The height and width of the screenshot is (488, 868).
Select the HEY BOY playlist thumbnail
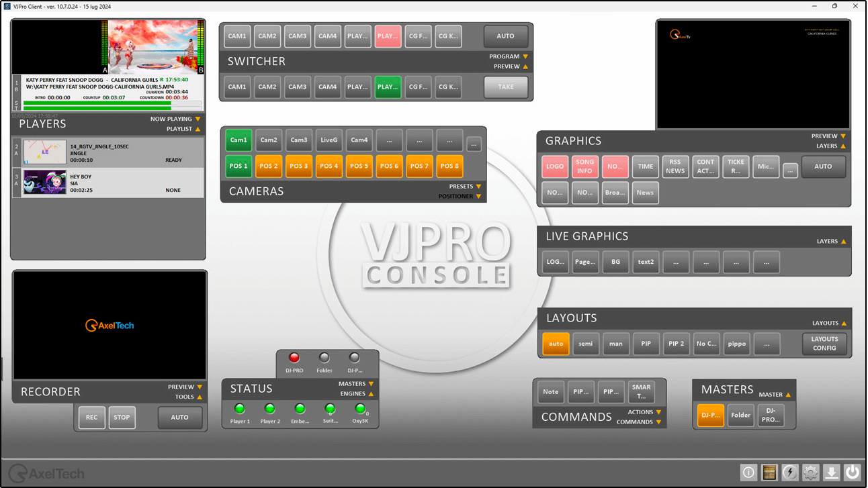tap(45, 183)
